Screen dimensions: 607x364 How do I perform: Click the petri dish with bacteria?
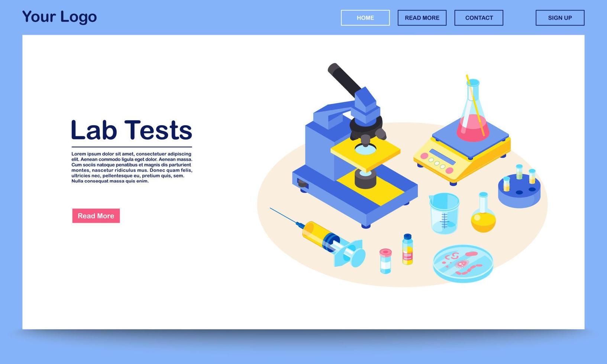(463, 264)
